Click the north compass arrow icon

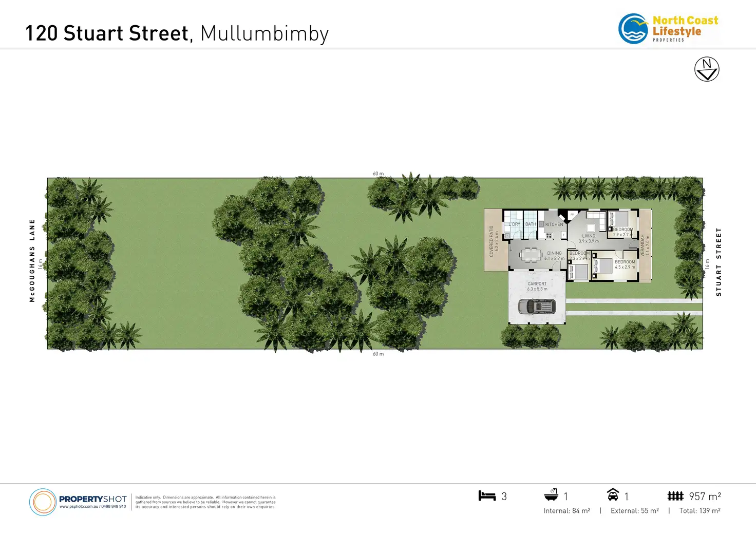click(x=707, y=69)
